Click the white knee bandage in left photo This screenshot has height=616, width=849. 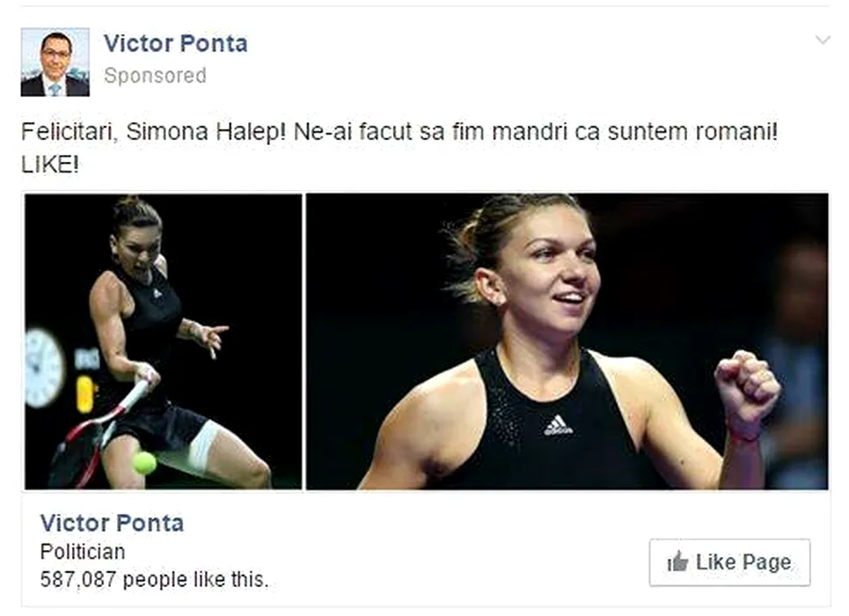tap(202, 446)
